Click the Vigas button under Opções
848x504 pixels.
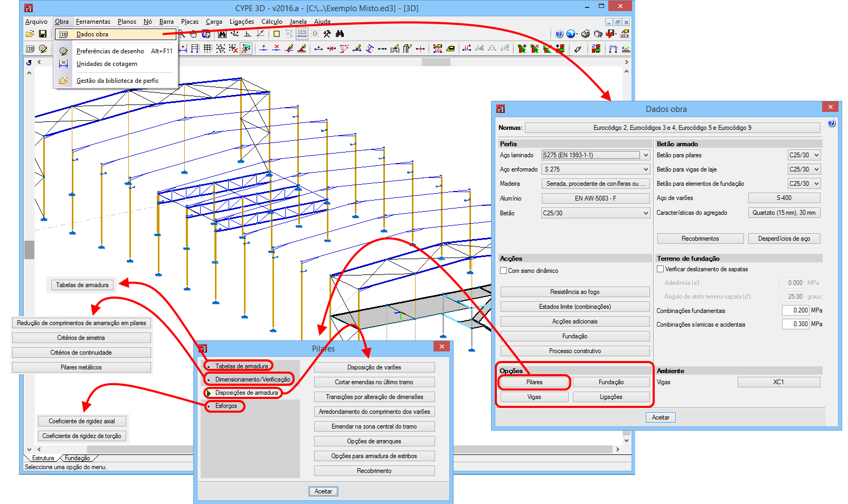click(x=534, y=397)
